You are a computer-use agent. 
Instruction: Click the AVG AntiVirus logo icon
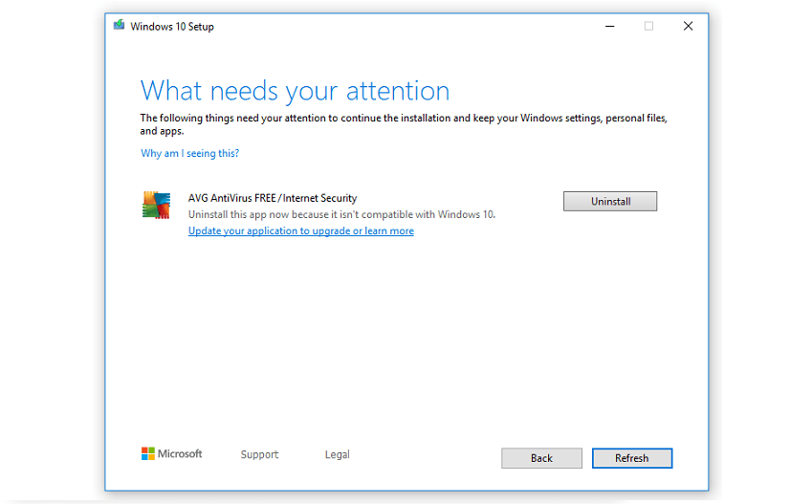coord(157,206)
